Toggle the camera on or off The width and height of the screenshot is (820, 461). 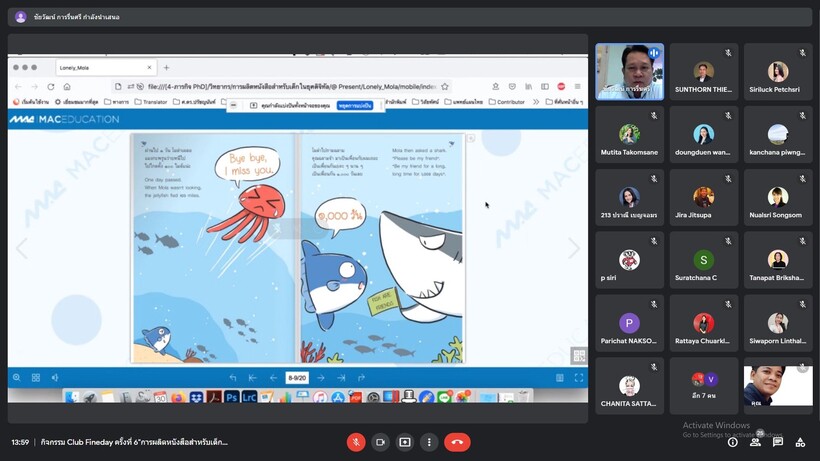click(380, 442)
